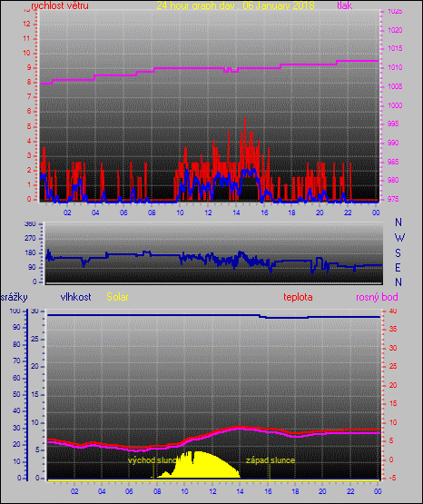Click the 990 pressure axis value

(x=392, y=143)
